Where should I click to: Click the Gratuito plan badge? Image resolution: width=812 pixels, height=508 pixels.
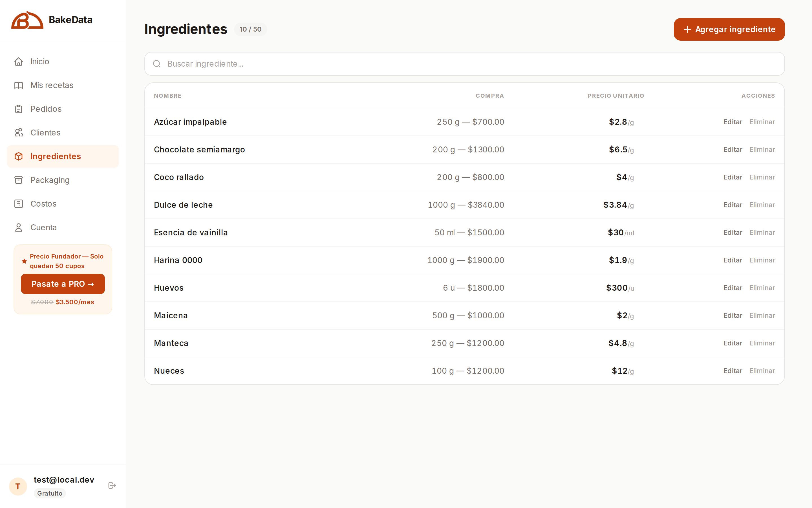[50, 493]
